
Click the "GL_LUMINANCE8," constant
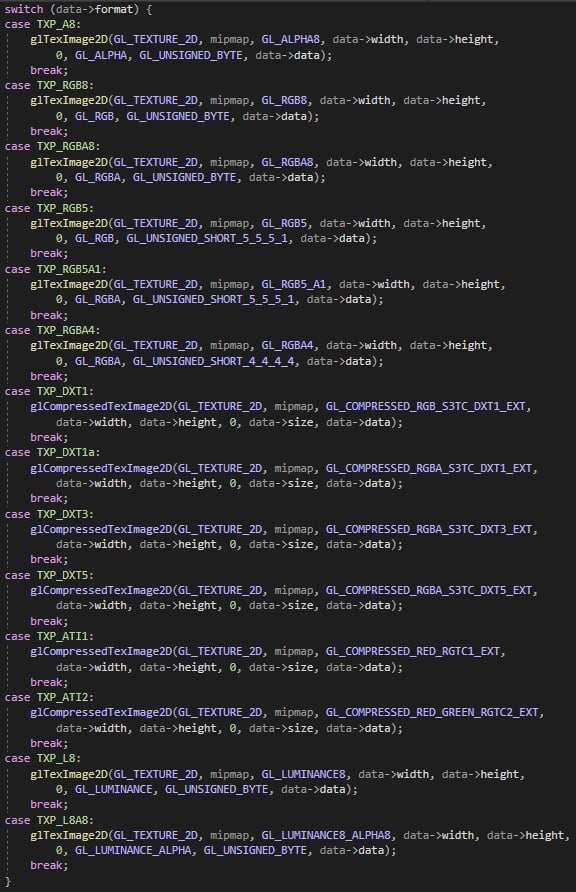coord(306,774)
